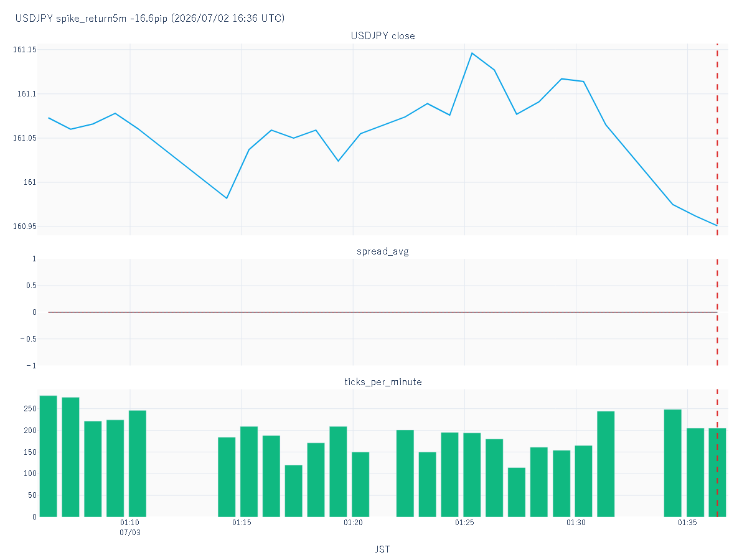The height and width of the screenshot is (560, 747).
Task: Click the spread_avg subplot title
Action: [x=383, y=251]
